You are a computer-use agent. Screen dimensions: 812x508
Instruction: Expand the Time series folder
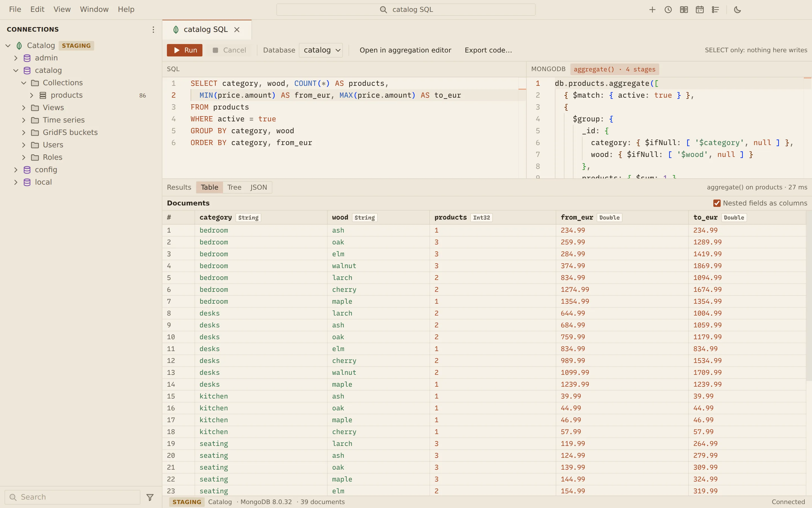pyautogui.click(x=24, y=120)
